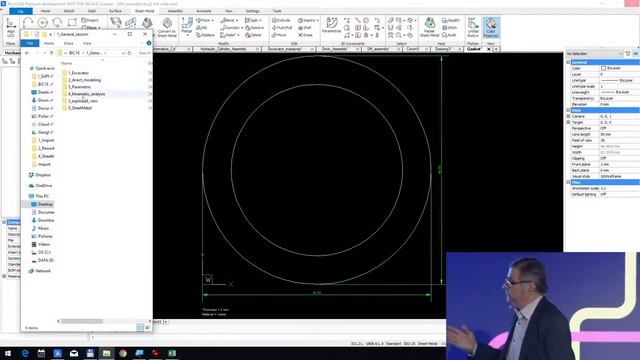This screenshot has width=640, height=360.
Task: Open the File tab in BricsCAD ribbon
Action: [x=20, y=11]
